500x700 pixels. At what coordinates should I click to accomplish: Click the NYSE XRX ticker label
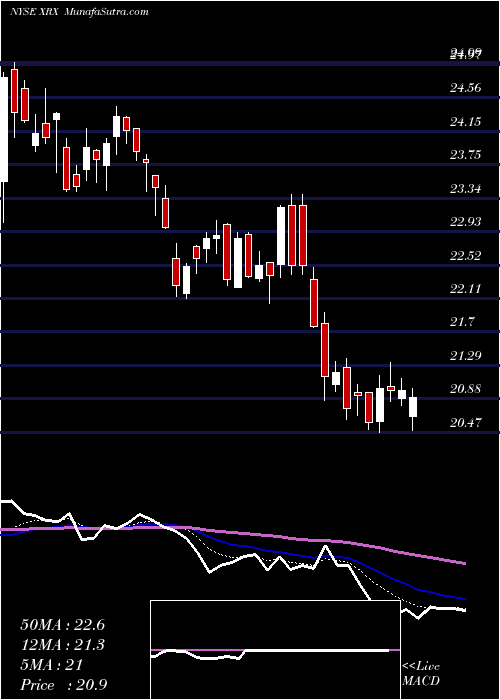(34, 12)
